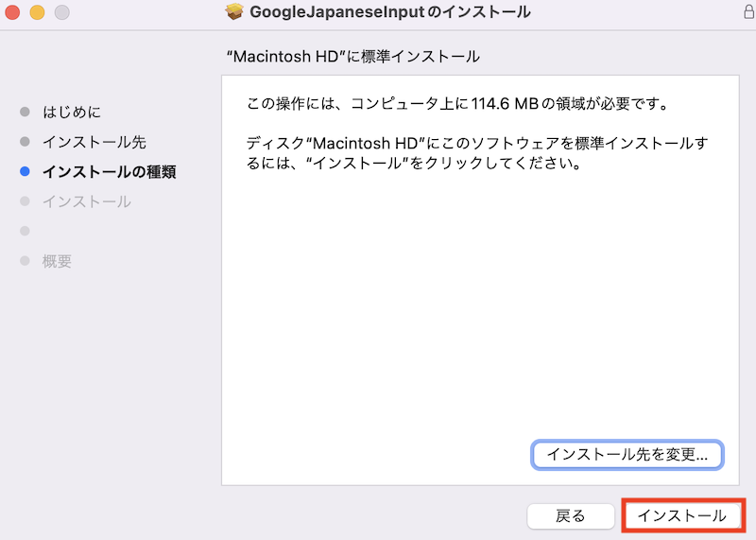Go back with the 戻る button
Viewport: 756px width, 540px height.
point(571,515)
